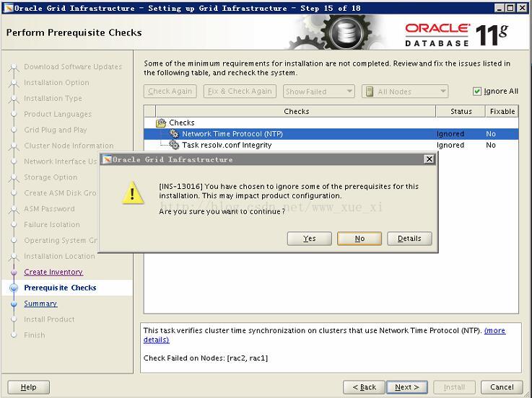Click the Product Languages step
Image resolution: width=532 pixels, height=398 pixels.
point(58,114)
